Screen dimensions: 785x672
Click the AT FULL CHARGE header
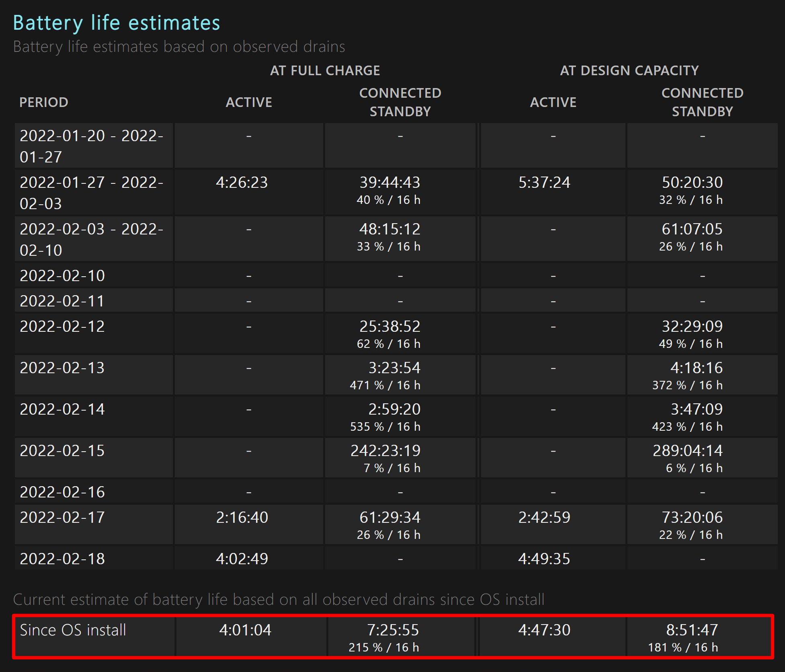(x=325, y=70)
